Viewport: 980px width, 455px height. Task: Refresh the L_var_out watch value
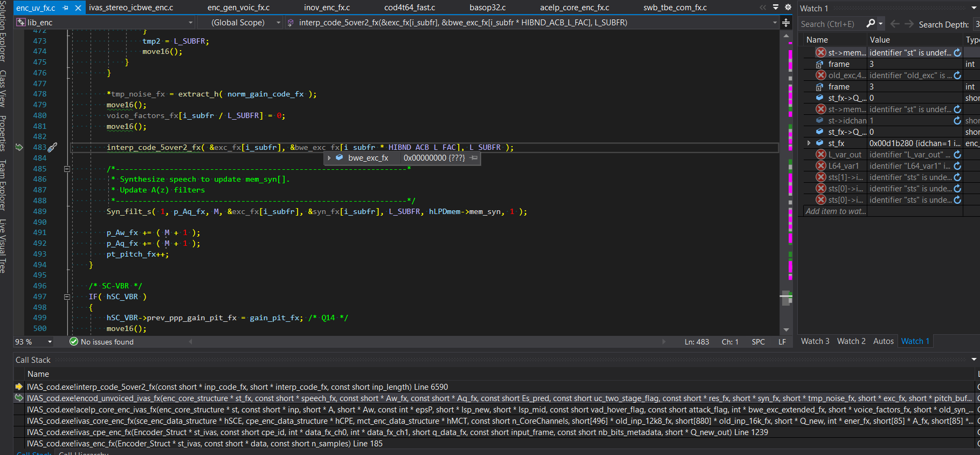point(957,155)
